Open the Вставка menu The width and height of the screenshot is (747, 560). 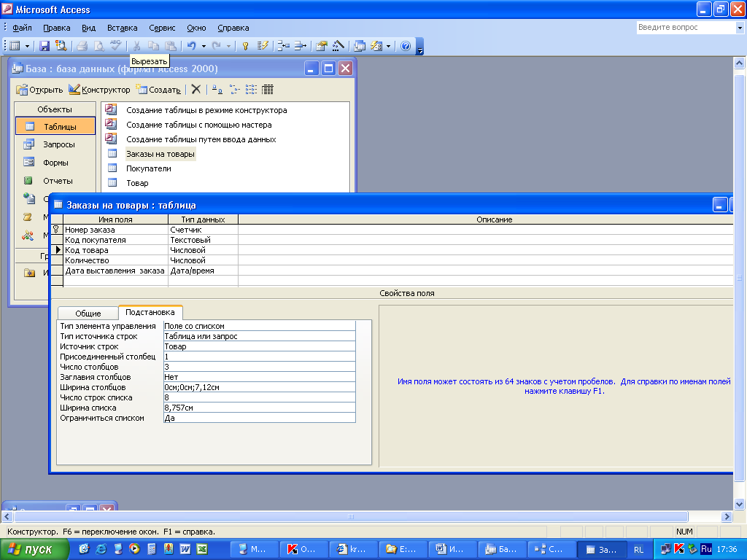click(x=123, y=28)
